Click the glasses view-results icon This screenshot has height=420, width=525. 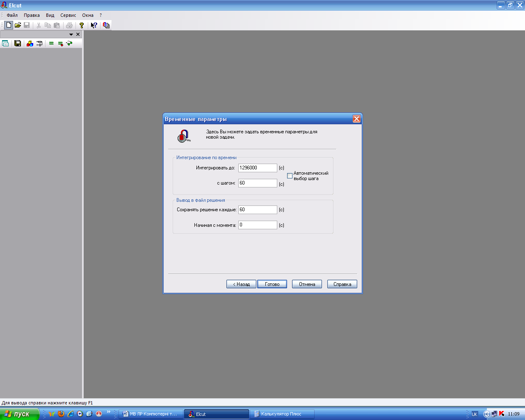point(69,43)
